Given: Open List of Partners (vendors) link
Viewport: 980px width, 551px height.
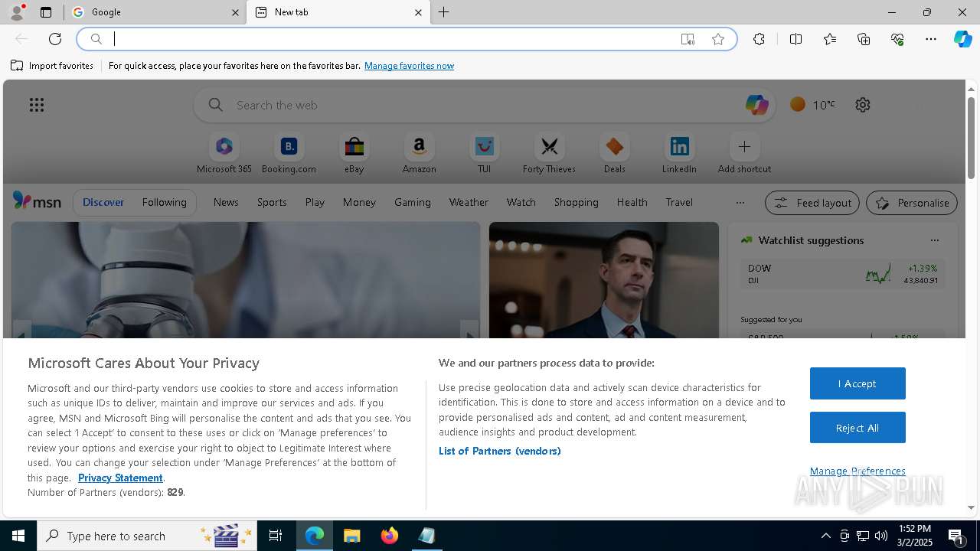Looking at the screenshot, I should pos(500,451).
